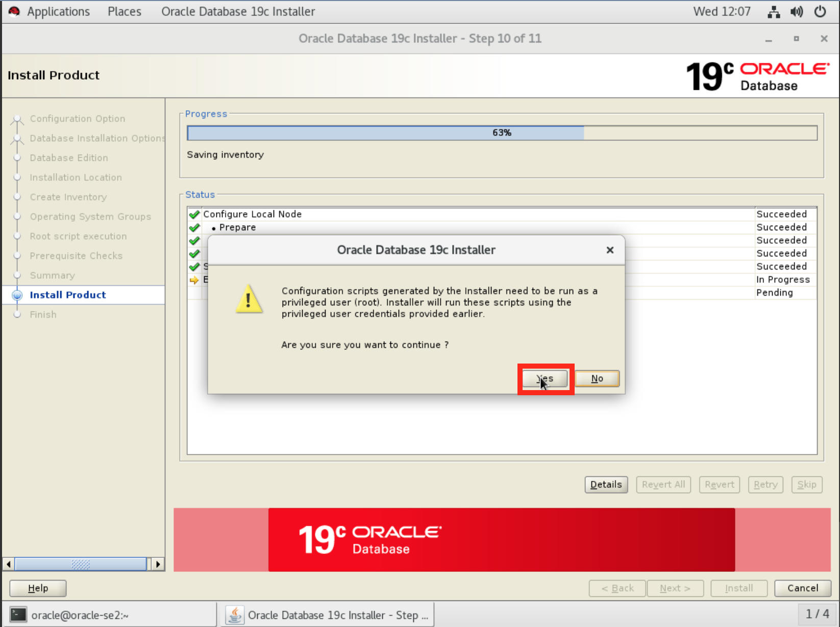Select the Install Product step
Image resolution: width=840 pixels, height=627 pixels.
coord(68,295)
